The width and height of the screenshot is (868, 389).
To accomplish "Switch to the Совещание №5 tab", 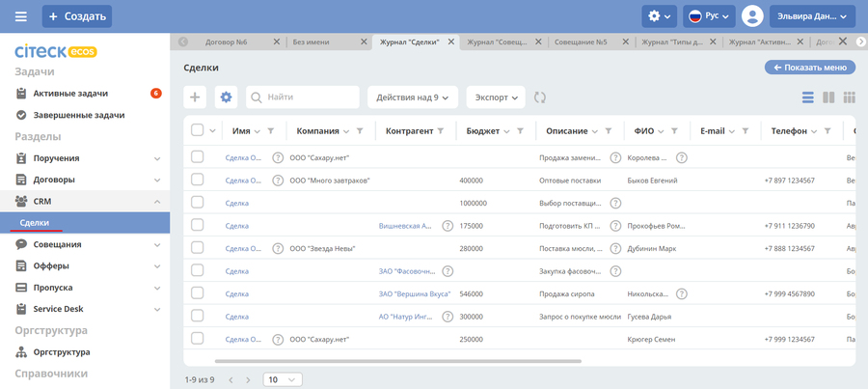I will coord(592,42).
